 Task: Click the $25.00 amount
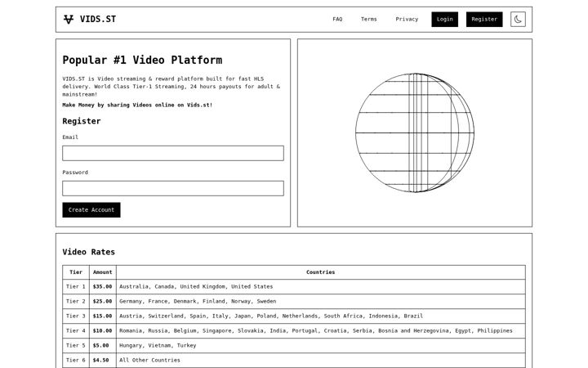point(102,301)
